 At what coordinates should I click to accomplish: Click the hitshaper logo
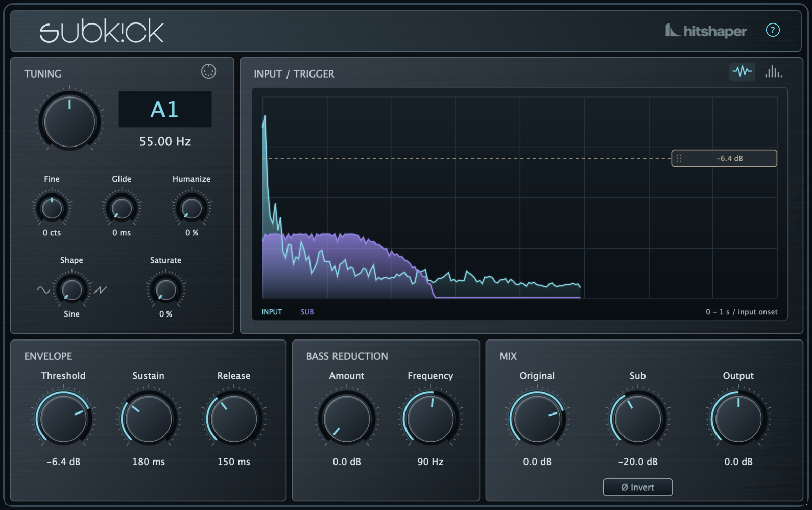(706, 31)
